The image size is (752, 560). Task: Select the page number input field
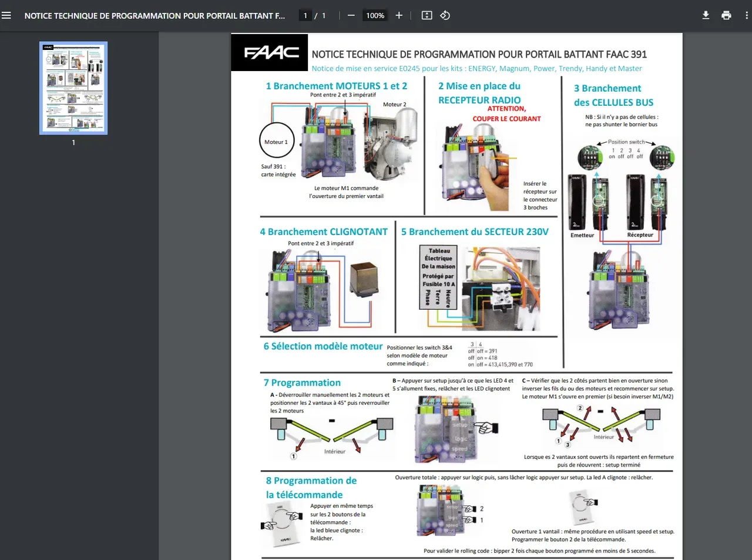point(305,15)
